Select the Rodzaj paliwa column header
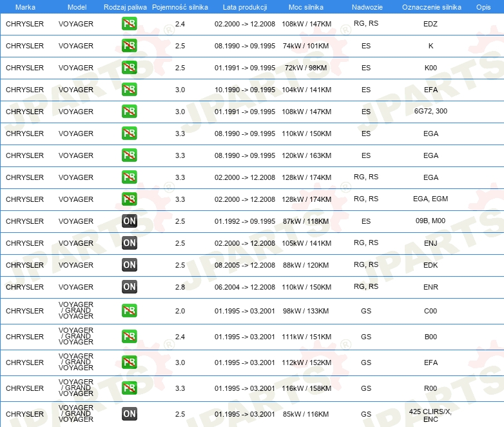Image resolution: width=504 pixels, height=427 pixels. [125, 6]
